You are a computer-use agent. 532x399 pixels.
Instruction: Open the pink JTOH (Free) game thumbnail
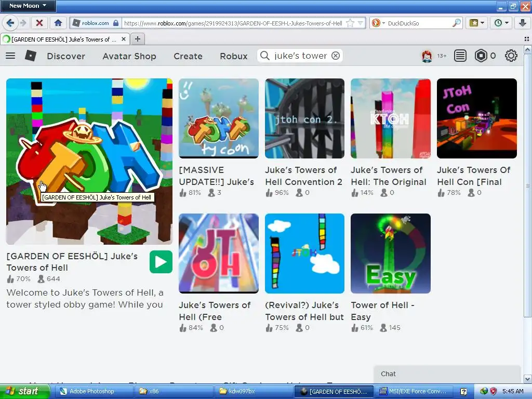[x=219, y=254]
